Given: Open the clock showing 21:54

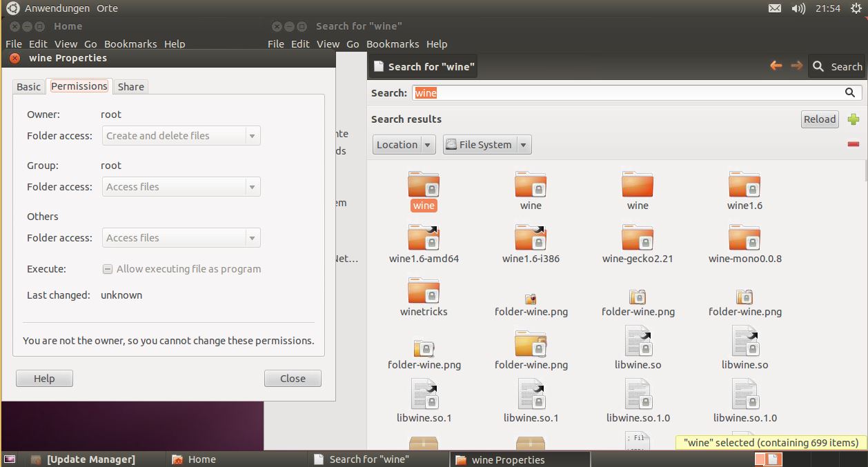Looking at the screenshot, I should coord(827,8).
